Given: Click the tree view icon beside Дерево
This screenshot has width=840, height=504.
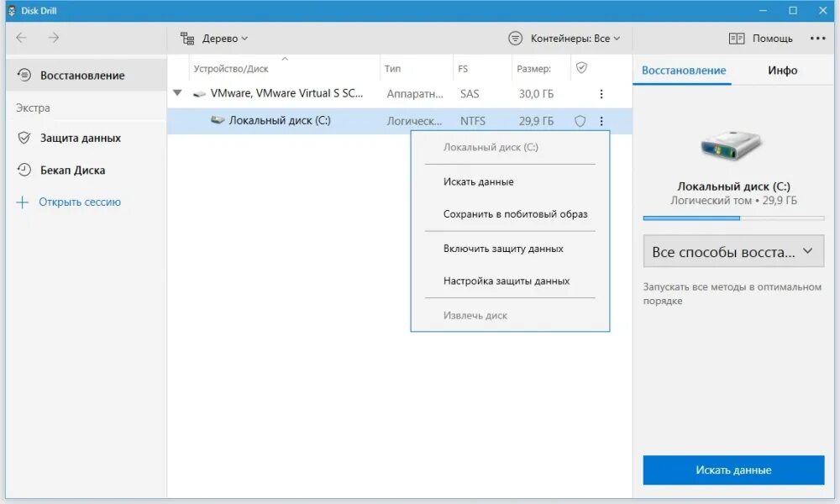Looking at the screenshot, I should tap(187, 39).
